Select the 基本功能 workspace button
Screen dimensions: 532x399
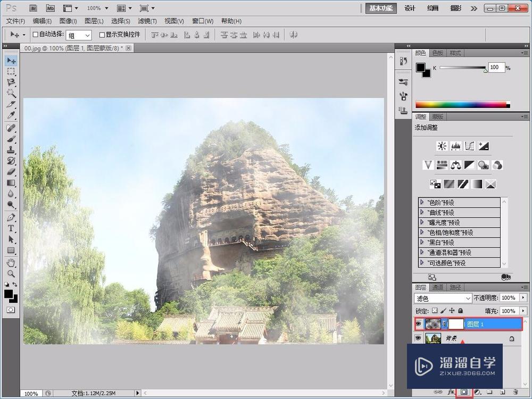[x=381, y=8]
